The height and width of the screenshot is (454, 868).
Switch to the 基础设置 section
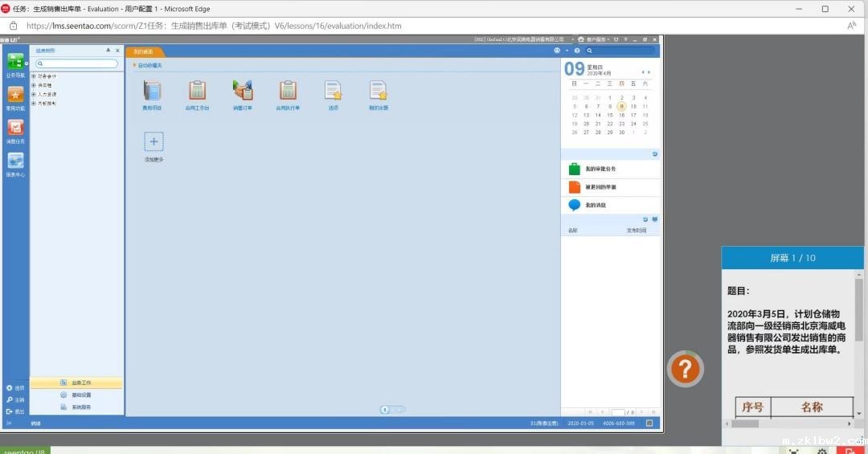pyautogui.click(x=80, y=395)
